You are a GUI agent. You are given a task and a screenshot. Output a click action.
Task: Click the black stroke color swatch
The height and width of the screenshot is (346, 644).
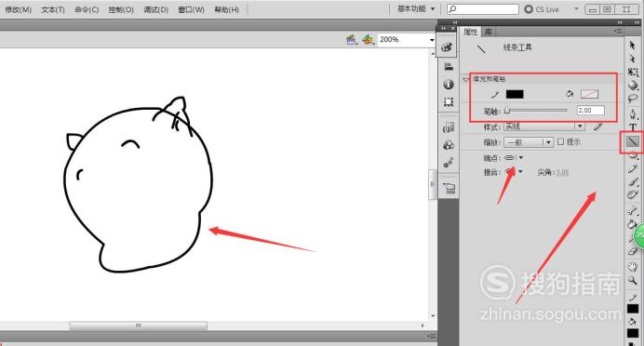point(515,94)
